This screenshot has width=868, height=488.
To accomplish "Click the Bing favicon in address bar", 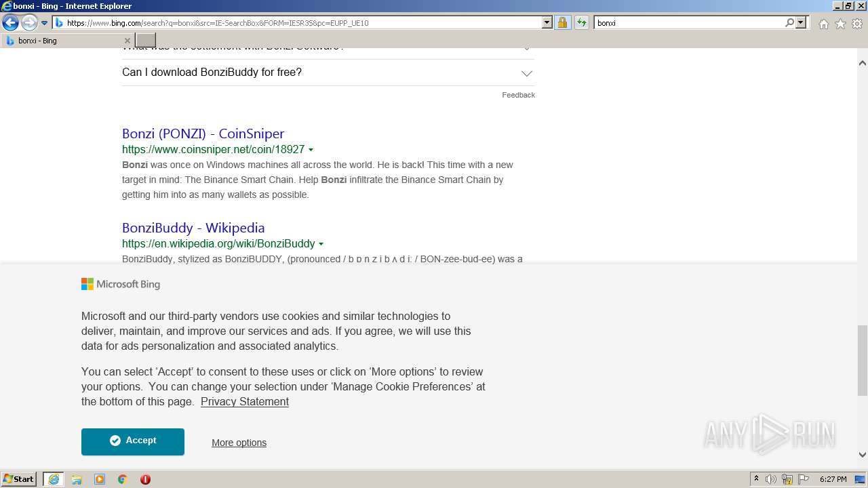I will tap(59, 23).
